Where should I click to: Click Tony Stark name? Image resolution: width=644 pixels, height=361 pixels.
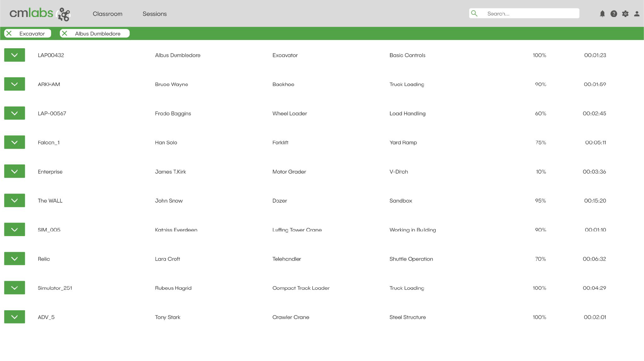pos(167,317)
